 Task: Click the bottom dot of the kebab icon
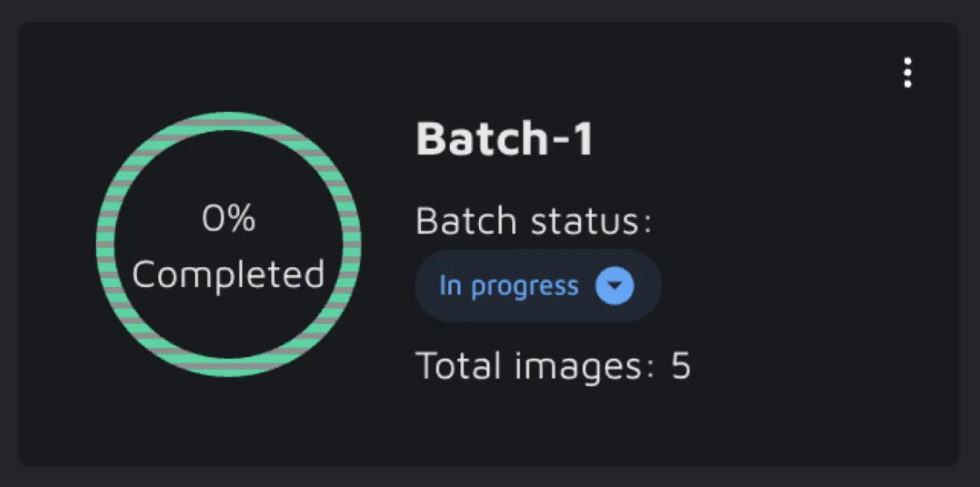908,84
